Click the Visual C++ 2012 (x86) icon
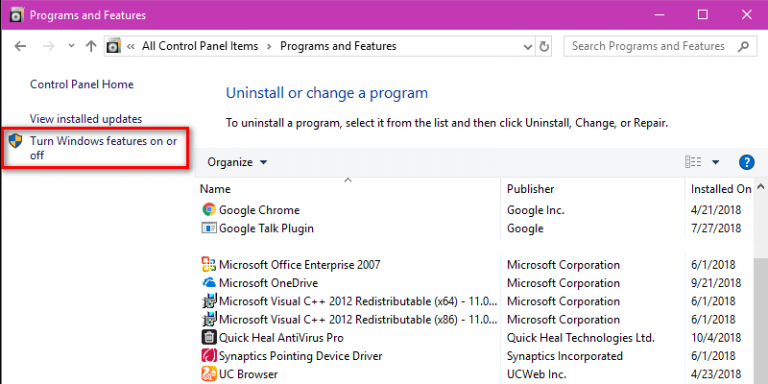Image resolution: width=768 pixels, height=384 pixels. pyautogui.click(x=209, y=319)
